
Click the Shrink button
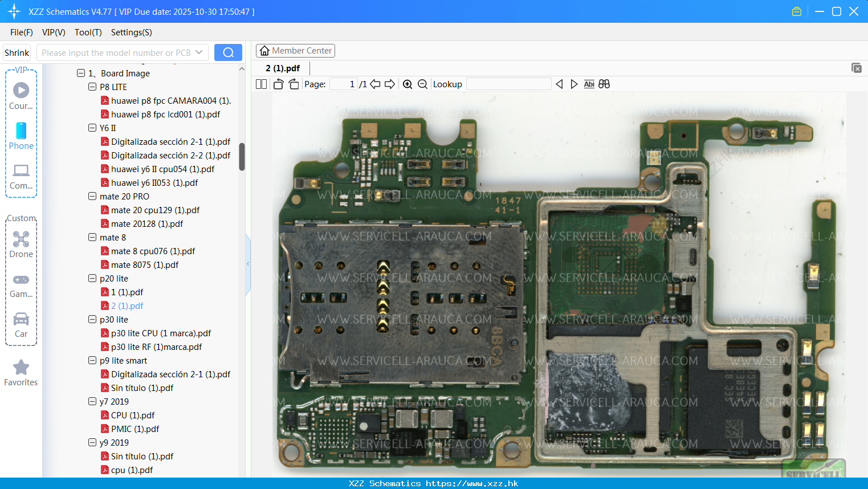point(17,52)
